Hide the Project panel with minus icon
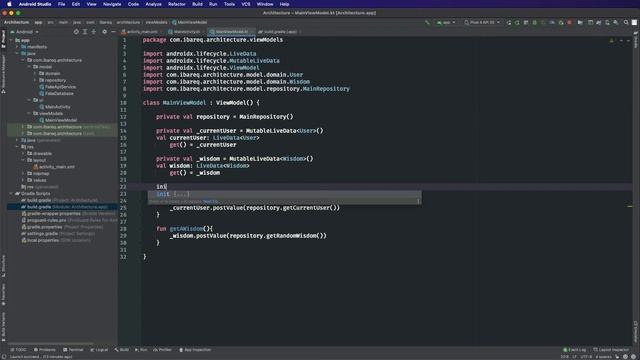Screen dimensions: 640x360 pos(113,31)
